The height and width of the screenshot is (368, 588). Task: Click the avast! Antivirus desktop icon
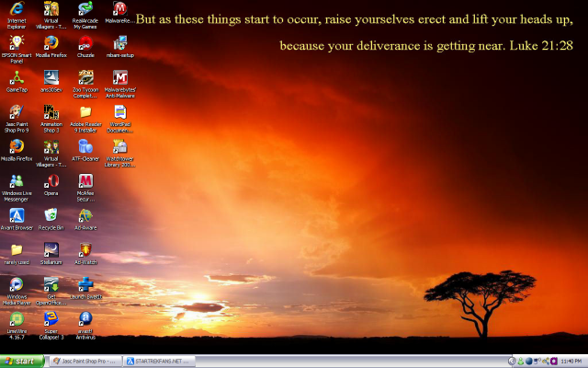pyautogui.click(x=85, y=318)
